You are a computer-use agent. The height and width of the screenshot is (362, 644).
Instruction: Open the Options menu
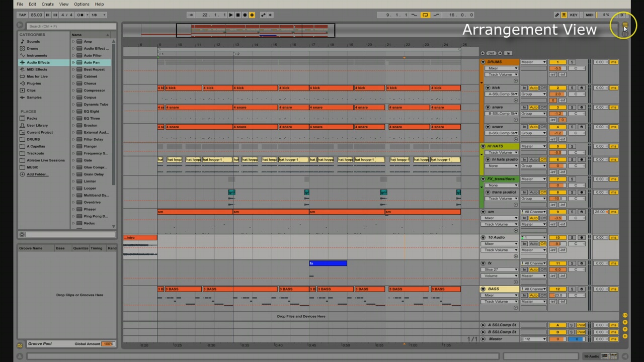coord(82,4)
